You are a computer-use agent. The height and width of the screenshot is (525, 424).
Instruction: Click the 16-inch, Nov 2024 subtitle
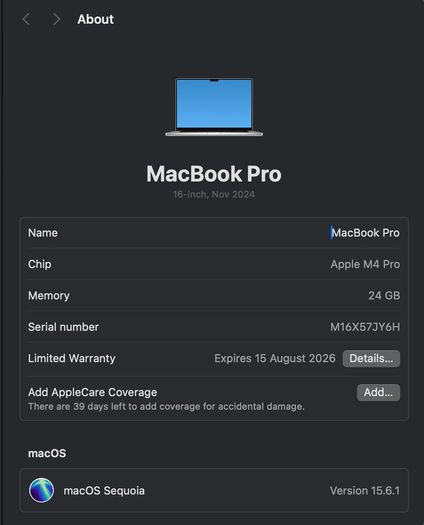click(x=214, y=195)
